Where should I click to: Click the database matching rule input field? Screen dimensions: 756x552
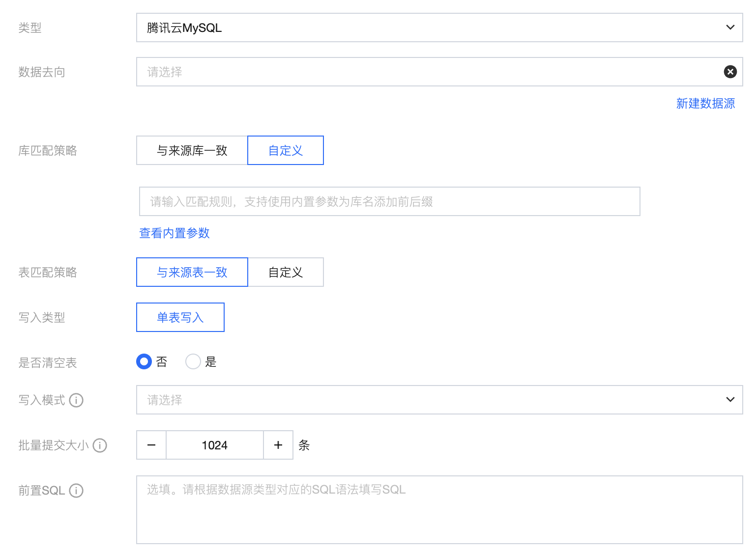click(x=389, y=201)
